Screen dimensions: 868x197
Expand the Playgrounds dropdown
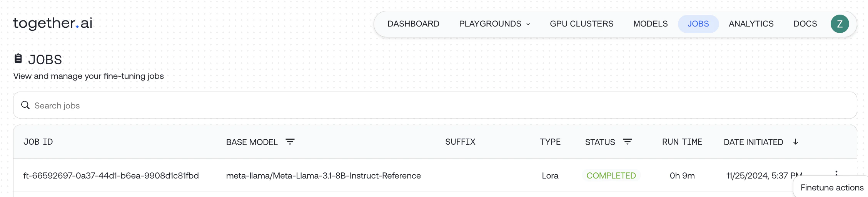click(490, 24)
